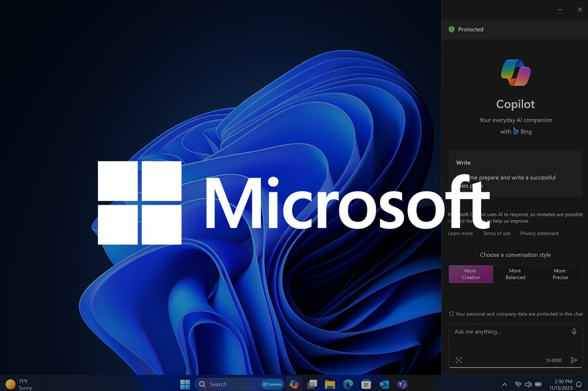
Task: Select More Balanced conversation style
Action: tap(515, 274)
